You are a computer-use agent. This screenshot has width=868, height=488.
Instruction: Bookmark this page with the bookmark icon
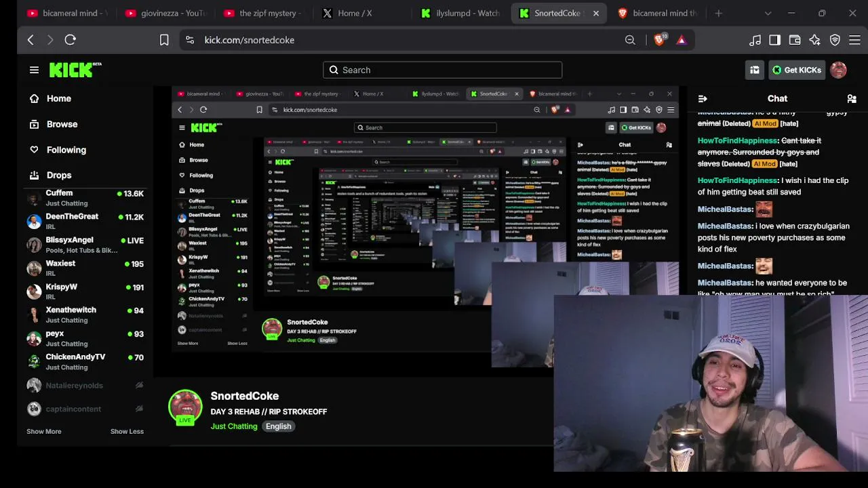tap(164, 40)
